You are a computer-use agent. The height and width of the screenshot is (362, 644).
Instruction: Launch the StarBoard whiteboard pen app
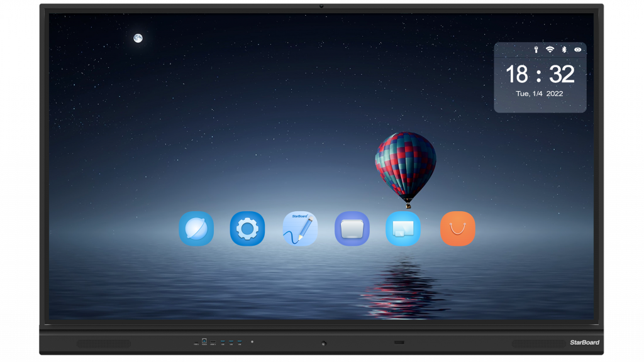pos(300,229)
